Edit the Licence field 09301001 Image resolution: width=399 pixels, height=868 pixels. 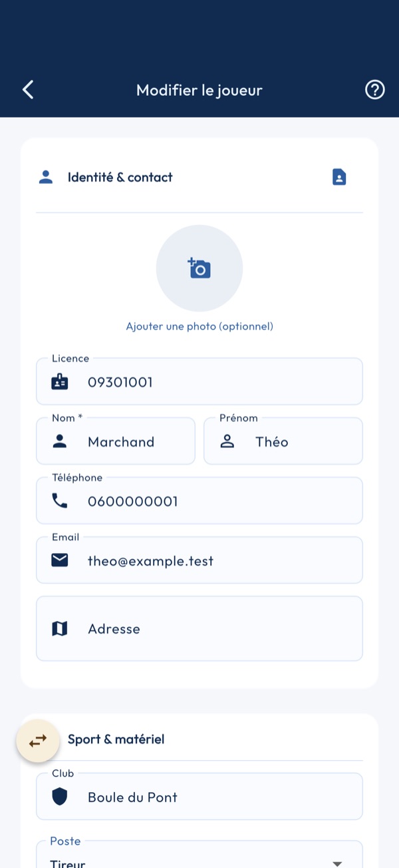(x=199, y=381)
